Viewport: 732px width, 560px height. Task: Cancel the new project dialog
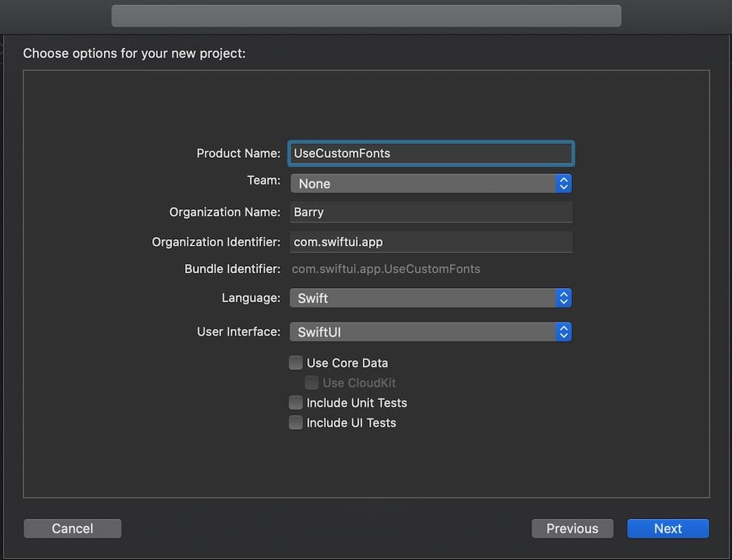tap(73, 529)
